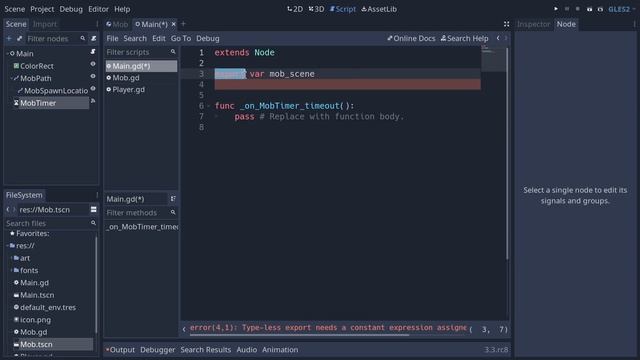This screenshot has width=640, height=360.
Task: Click the Filter nodes field
Action: (56, 39)
